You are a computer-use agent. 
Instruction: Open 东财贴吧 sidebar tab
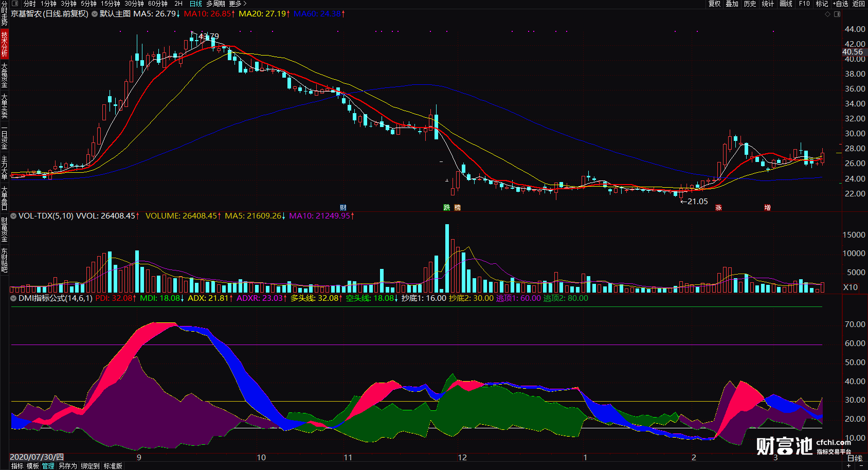[4, 260]
